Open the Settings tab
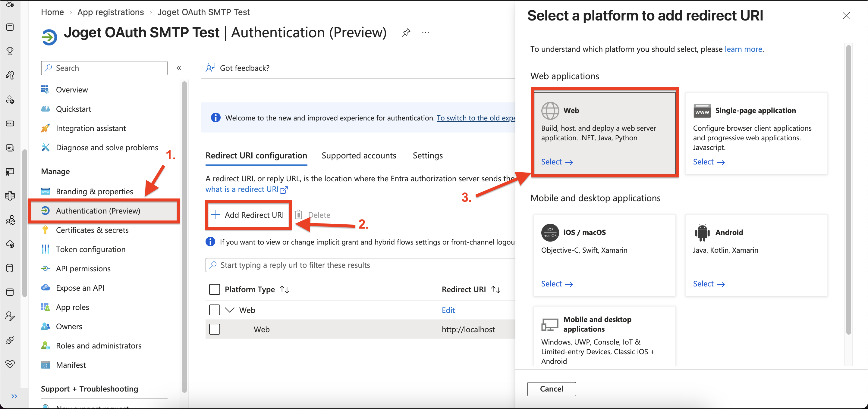 point(428,155)
